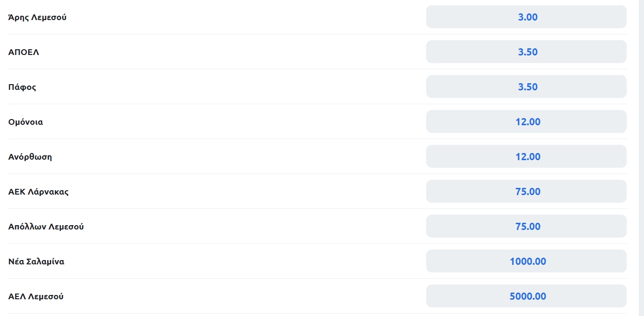Add Ανόρθωση 12.00 odds to betslip
Viewport: 644px width, 316px height.
[526, 157]
